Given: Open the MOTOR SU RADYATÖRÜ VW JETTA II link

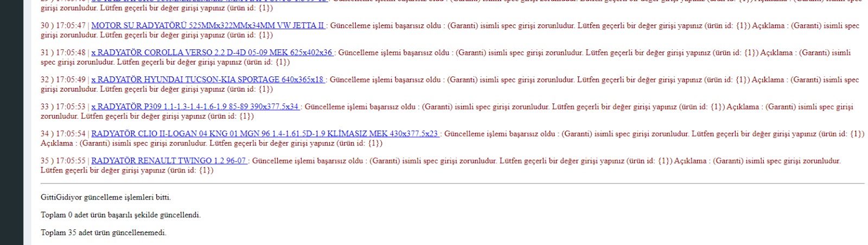Looking at the screenshot, I should (208, 25).
